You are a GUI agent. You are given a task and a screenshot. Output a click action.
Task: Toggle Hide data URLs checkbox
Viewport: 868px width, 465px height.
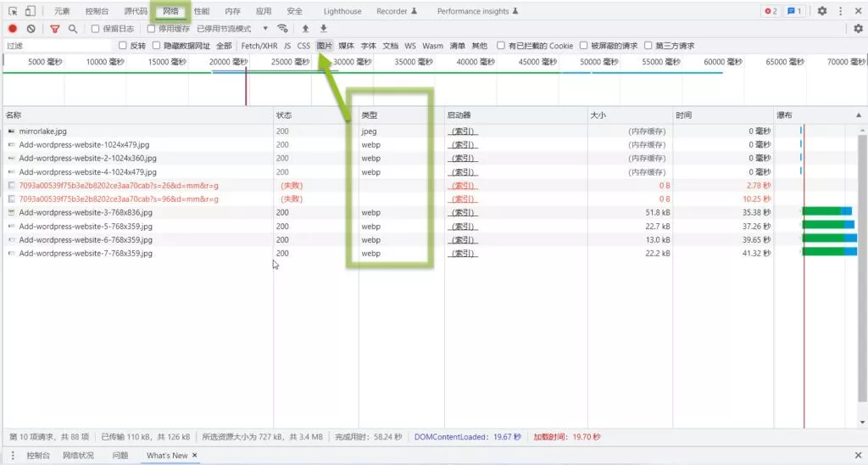pyautogui.click(x=156, y=46)
